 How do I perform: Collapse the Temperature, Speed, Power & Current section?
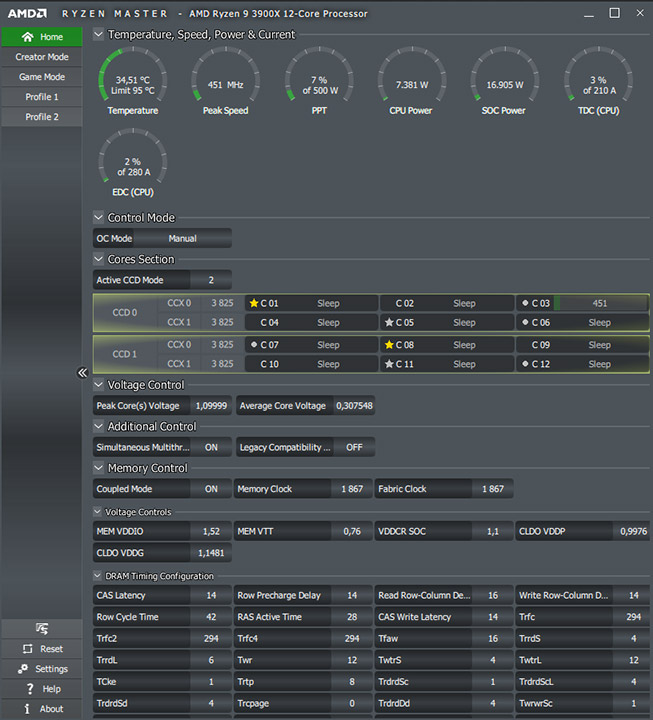click(x=98, y=34)
